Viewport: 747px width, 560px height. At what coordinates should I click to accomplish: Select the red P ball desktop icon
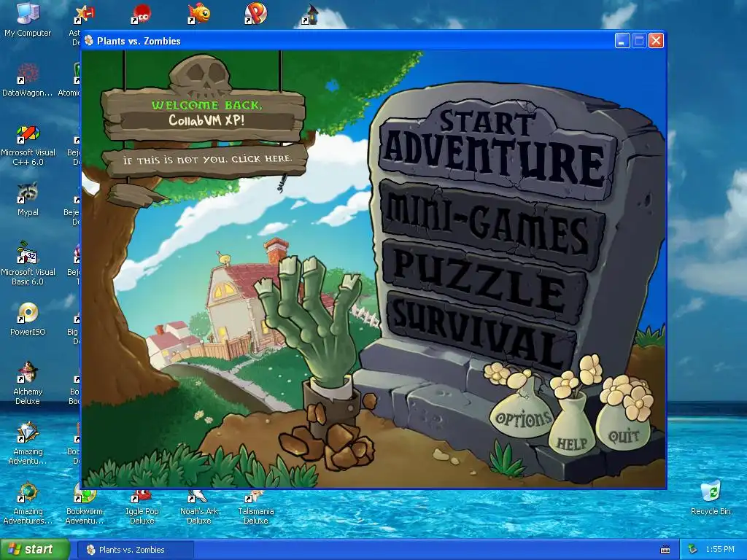256,13
